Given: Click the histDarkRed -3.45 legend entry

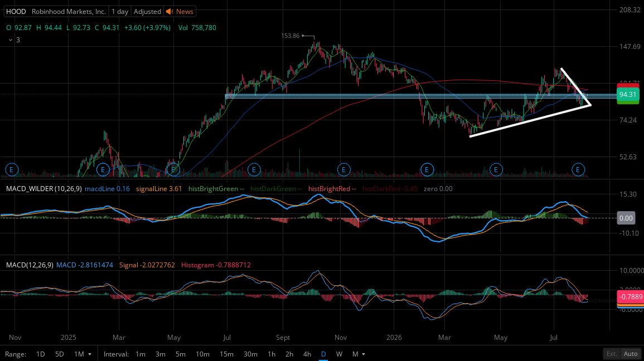Looking at the screenshot, I should 390,189.
